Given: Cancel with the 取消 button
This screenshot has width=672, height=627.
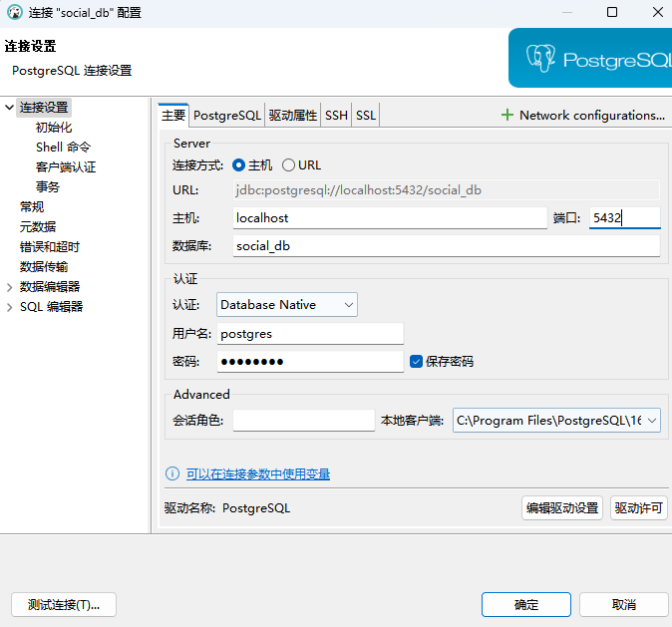Looking at the screenshot, I should pos(623,605).
